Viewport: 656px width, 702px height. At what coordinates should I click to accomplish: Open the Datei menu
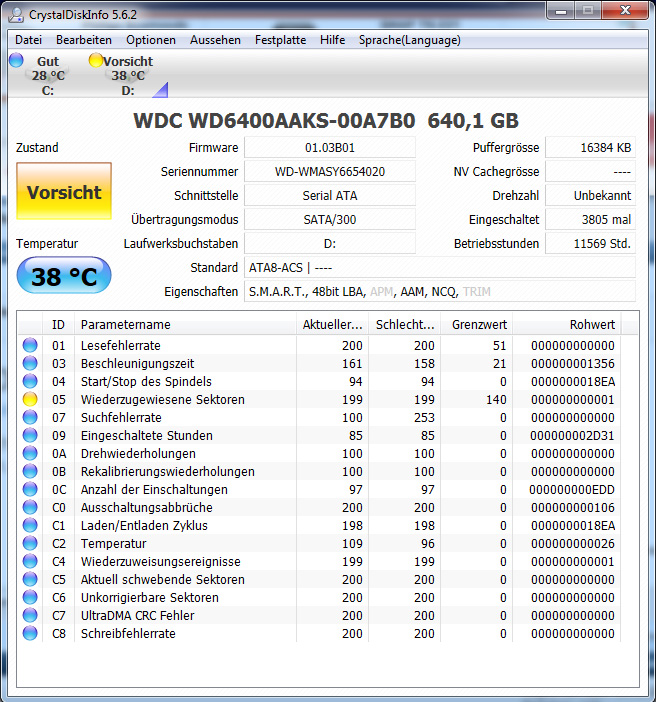28,40
